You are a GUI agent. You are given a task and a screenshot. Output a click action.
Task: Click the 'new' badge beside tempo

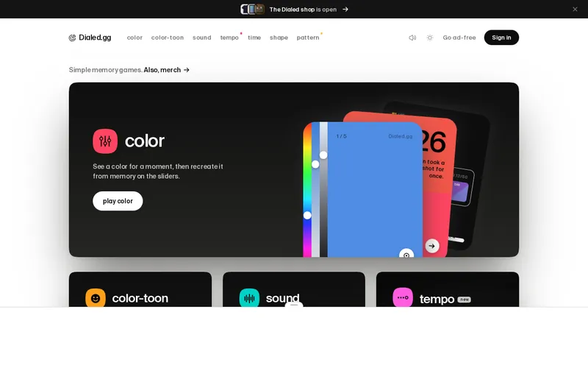tap(465, 300)
